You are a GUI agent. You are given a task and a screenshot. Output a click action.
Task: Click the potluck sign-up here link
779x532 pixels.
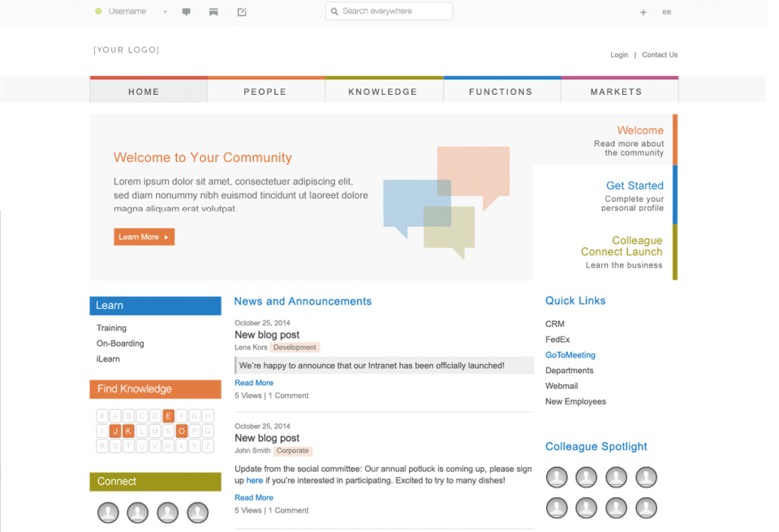pos(256,480)
